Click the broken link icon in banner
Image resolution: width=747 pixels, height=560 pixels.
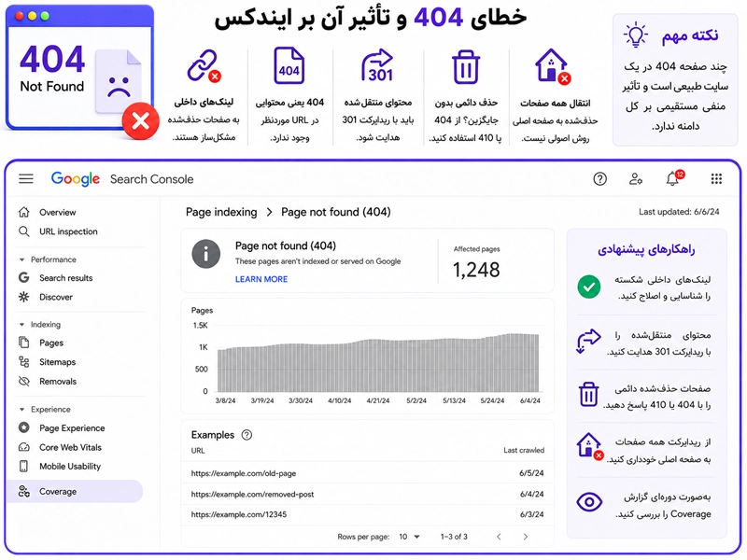(204, 65)
